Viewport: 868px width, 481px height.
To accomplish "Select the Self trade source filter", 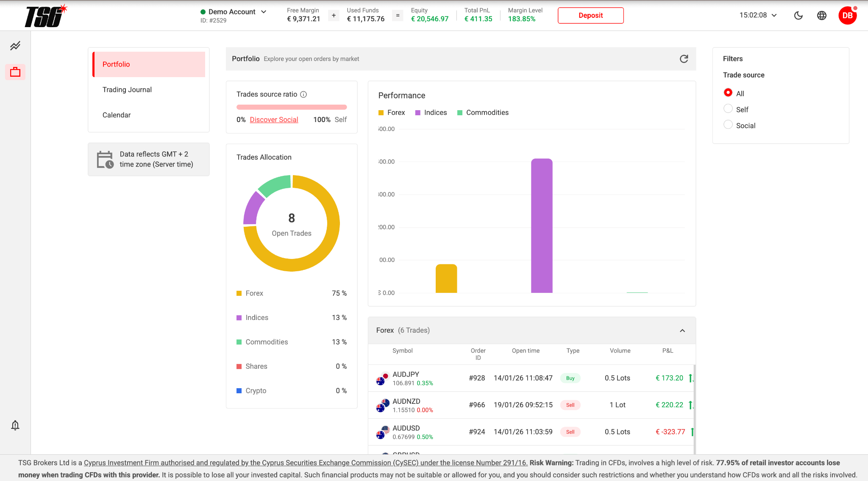I will [728, 109].
